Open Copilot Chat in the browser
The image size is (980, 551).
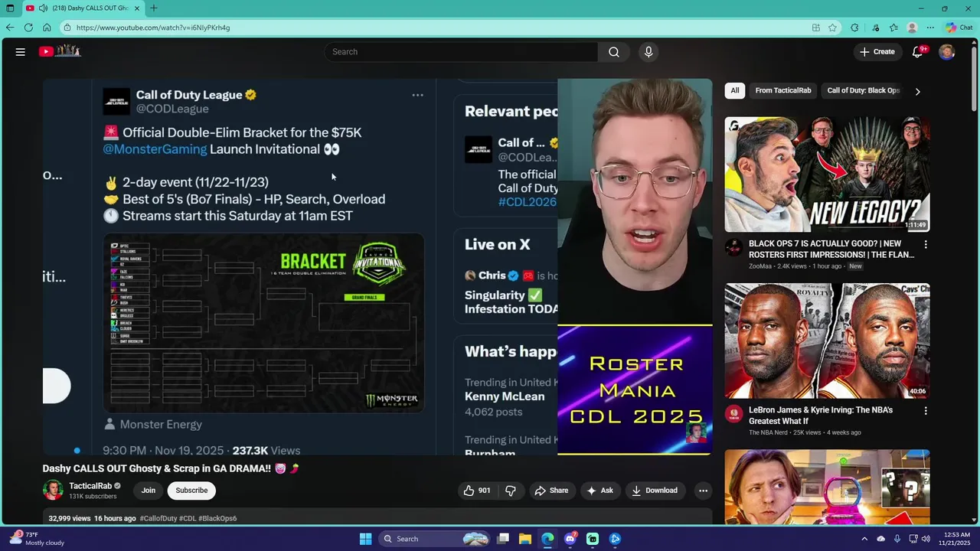[x=959, y=28]
